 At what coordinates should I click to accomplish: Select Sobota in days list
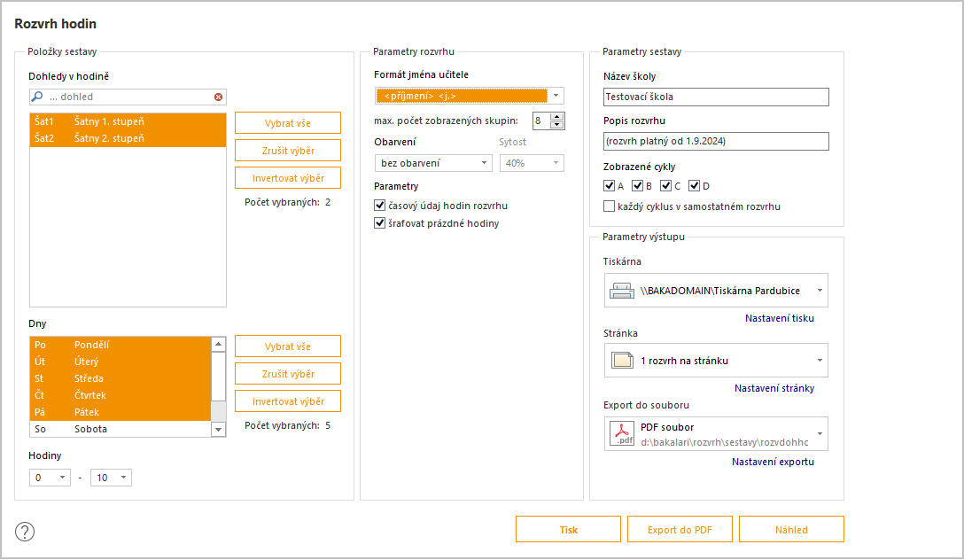[120, 429]
